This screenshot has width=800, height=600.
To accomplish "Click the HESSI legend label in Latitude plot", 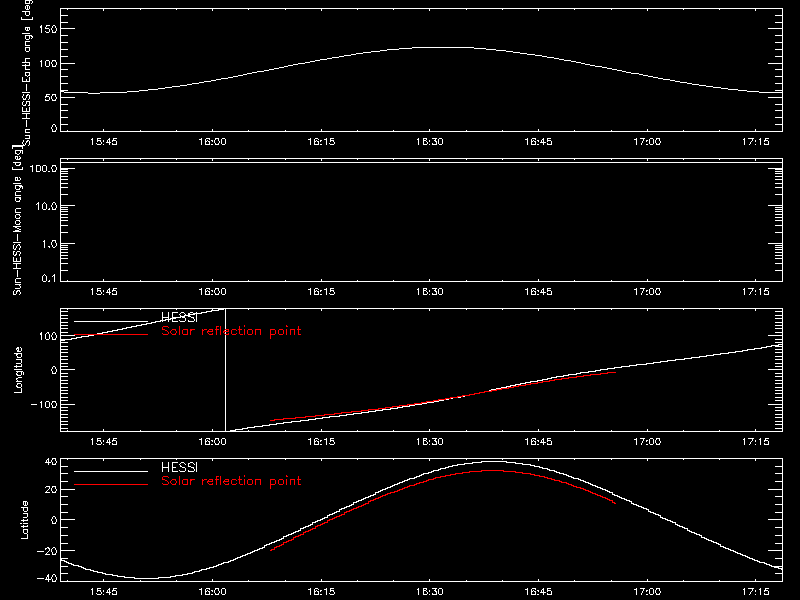I will 179,468.
